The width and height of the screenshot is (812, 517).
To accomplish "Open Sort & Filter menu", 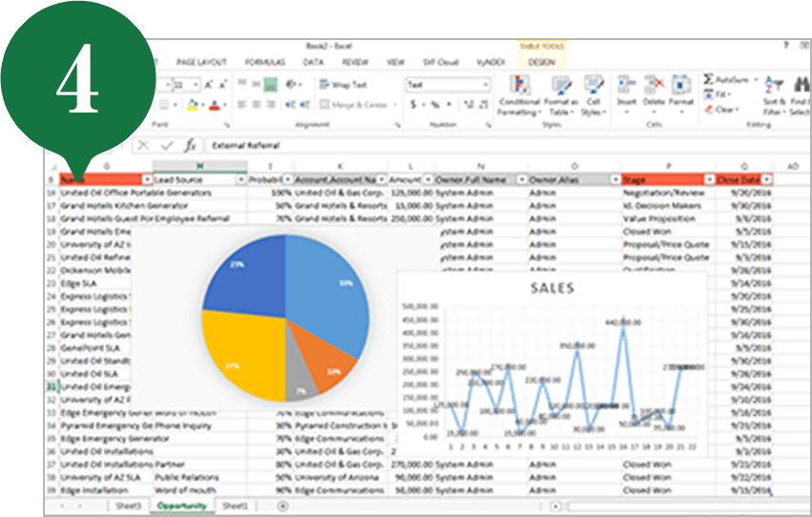I will (x=774, y=95).
